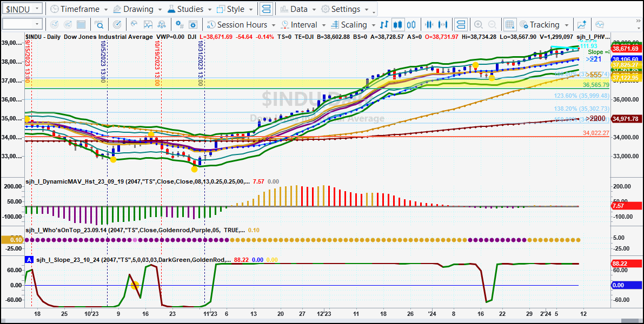This screenshot has width=644, height=324.
Task: Click the sjh_I_Slope_23_10_24 study title
Action: 134,260
